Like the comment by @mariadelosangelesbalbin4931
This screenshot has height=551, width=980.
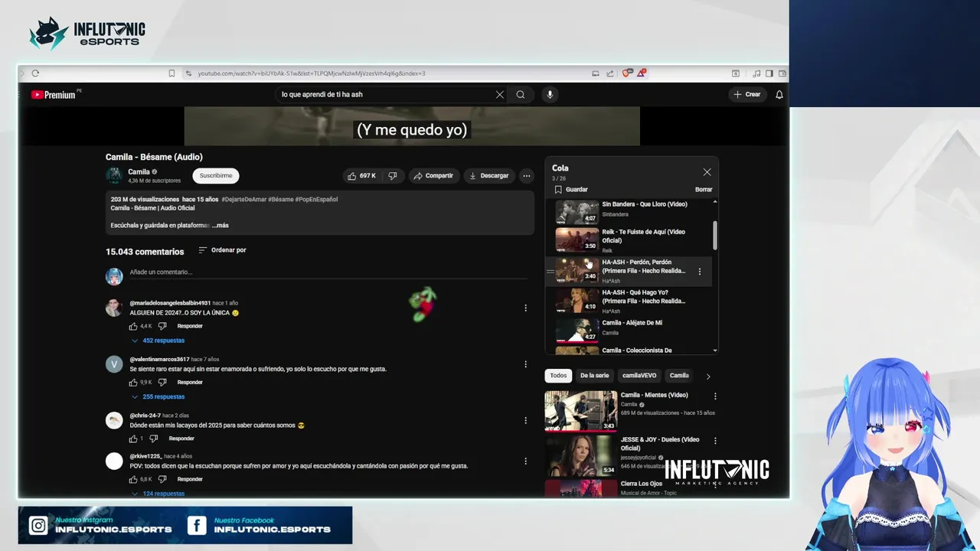133,326
